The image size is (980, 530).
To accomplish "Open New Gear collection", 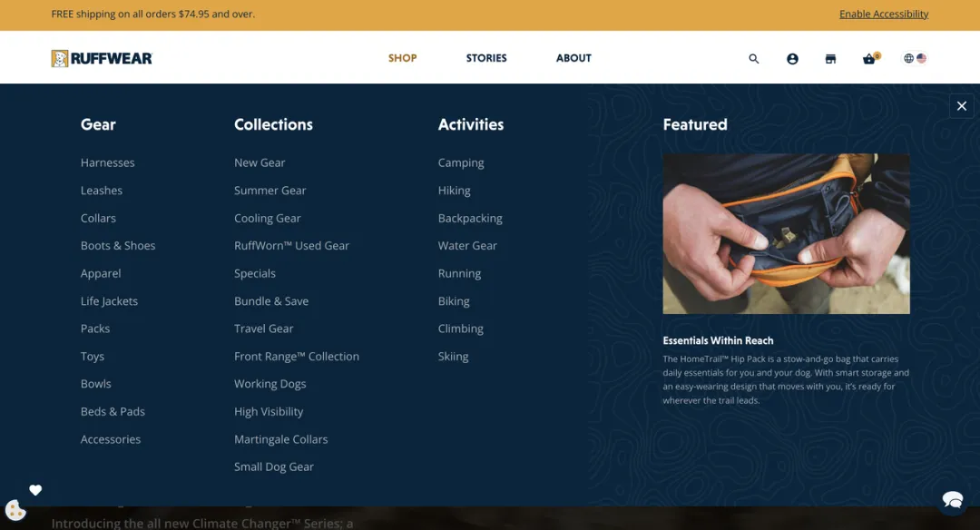I will click(260, 162).
